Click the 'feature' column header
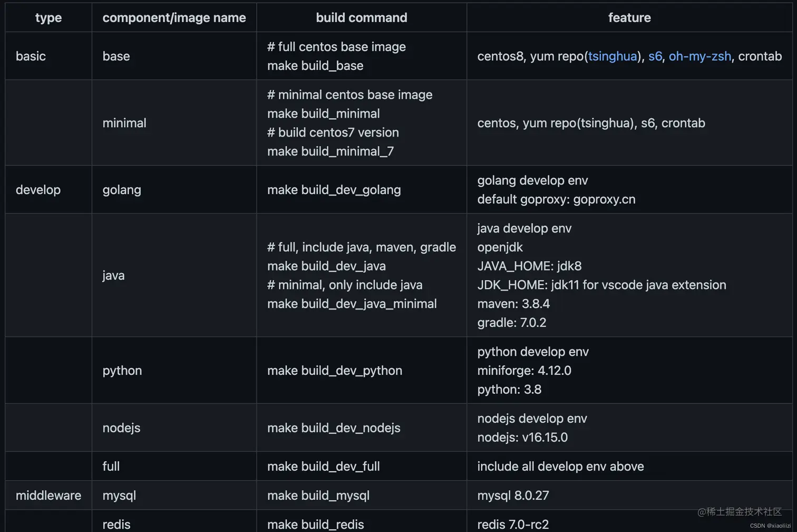 pos(629,17)
